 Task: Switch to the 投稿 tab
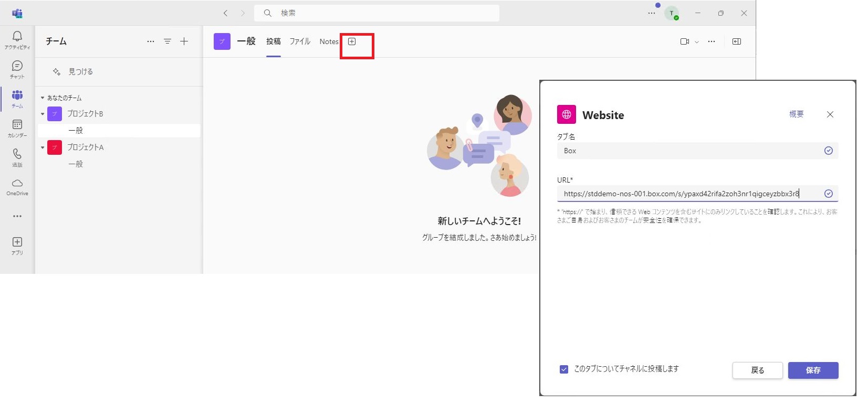point(274,41)
